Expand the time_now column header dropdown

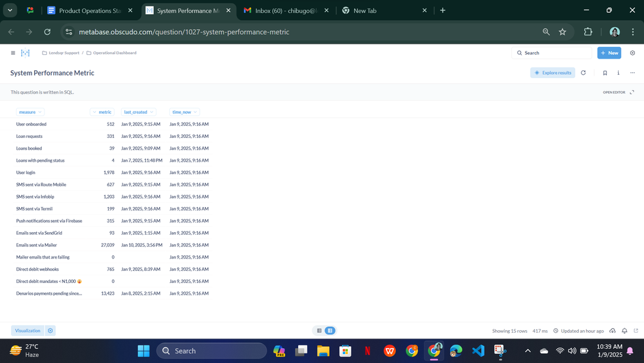(x=184, y=112)
